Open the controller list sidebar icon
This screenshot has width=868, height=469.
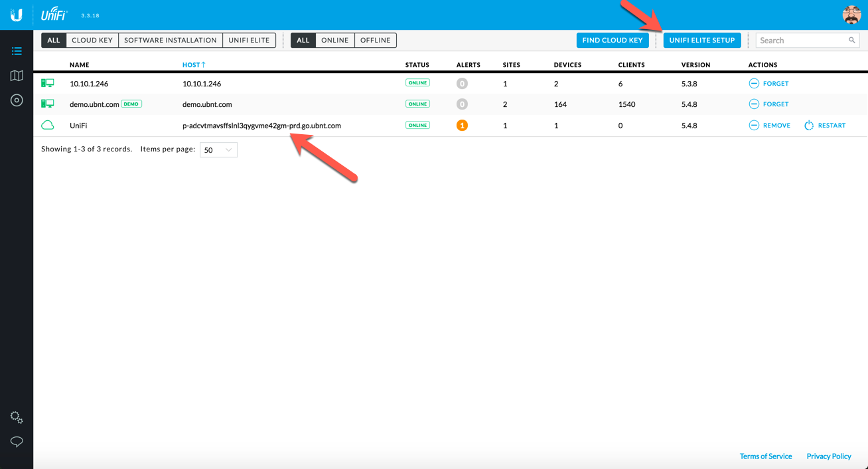point(17,51)
